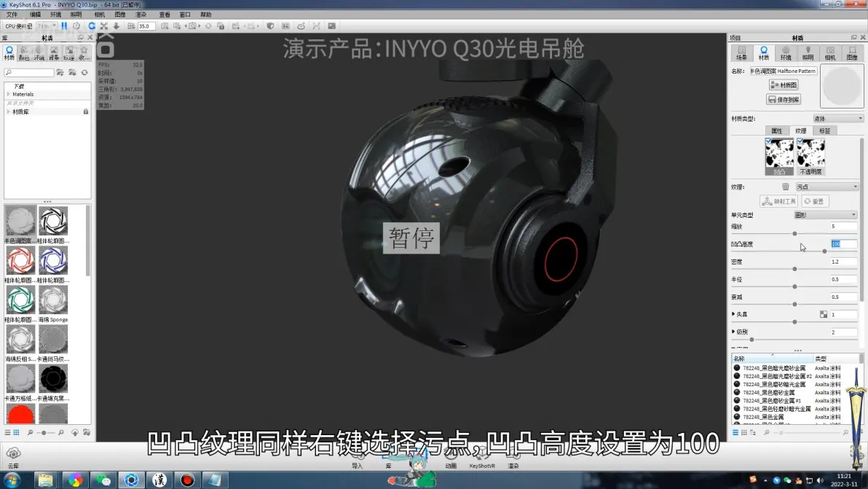Click the blue refresh render icon
The image size is (868, 489).
[x=91, y=26]
